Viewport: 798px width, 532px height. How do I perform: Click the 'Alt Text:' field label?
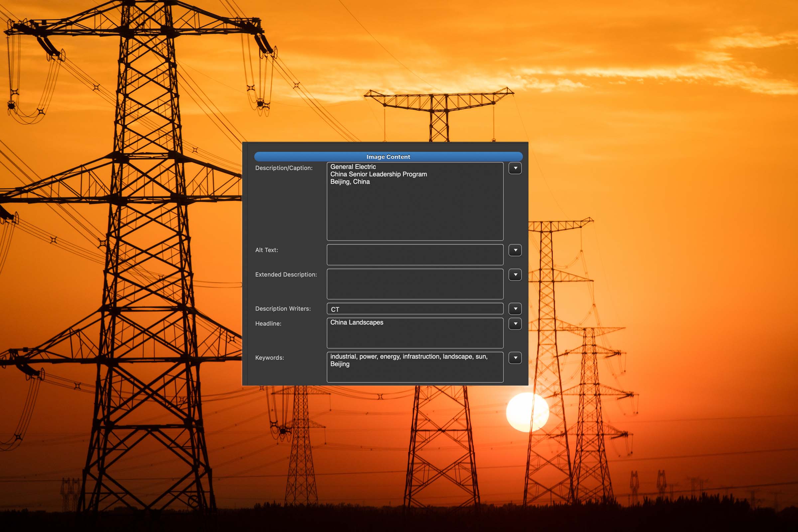coord(266,250)
